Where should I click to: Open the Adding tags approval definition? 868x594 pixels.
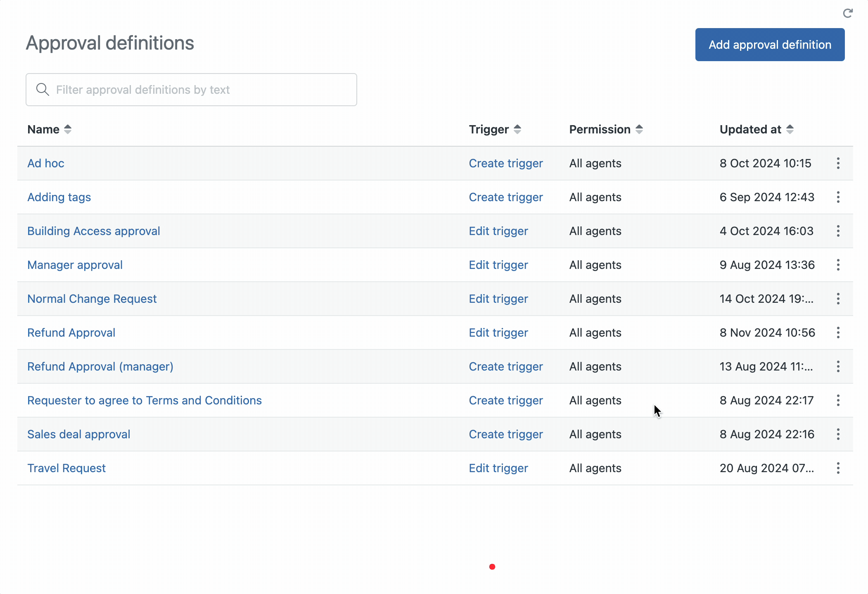pos(59,197)
